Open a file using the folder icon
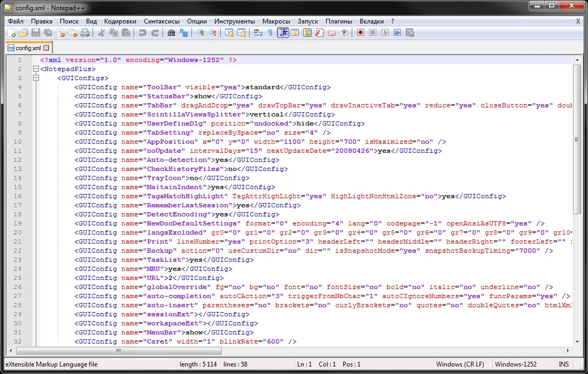This screenshot has height=374, width=588. click(23, 33)
